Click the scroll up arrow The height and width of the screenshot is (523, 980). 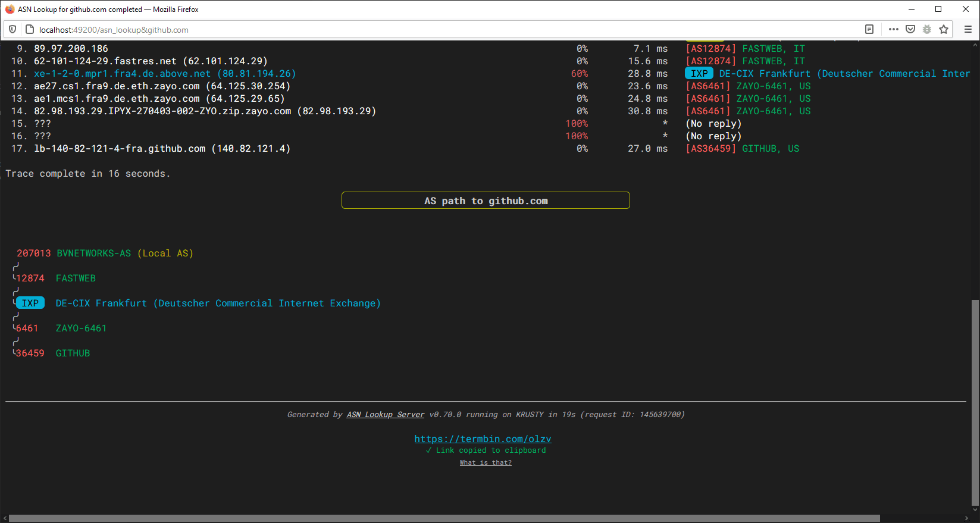[975, 45]
